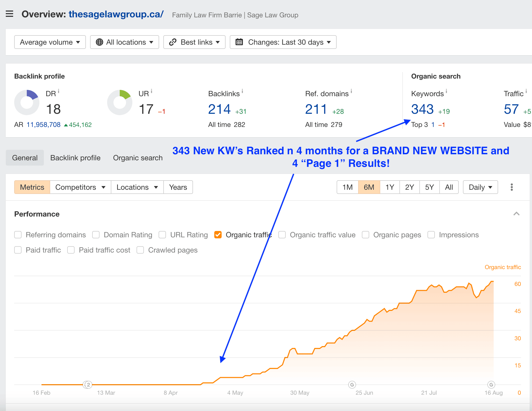The height and width of the screenshot is (411, 532).
Task: Open the three-dot chart options menu
Action: (x=512, y=187)
